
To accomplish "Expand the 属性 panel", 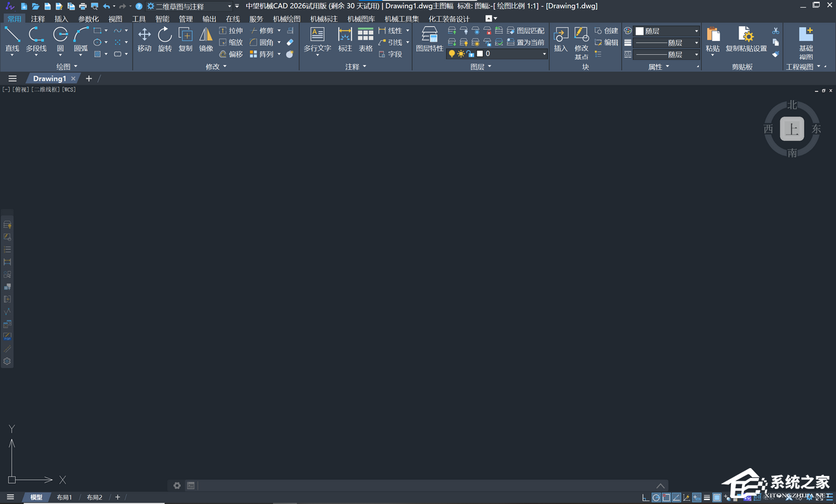I will (x=658, y=67).
